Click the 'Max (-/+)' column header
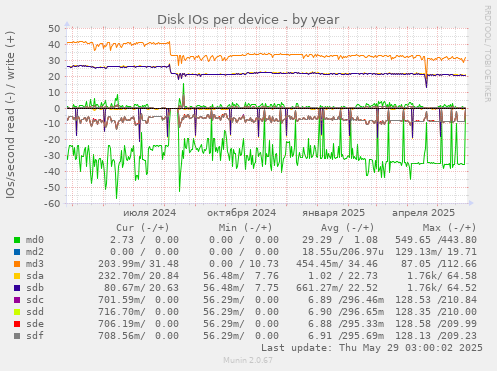497x371 pixels. click(x=449, y=228)
